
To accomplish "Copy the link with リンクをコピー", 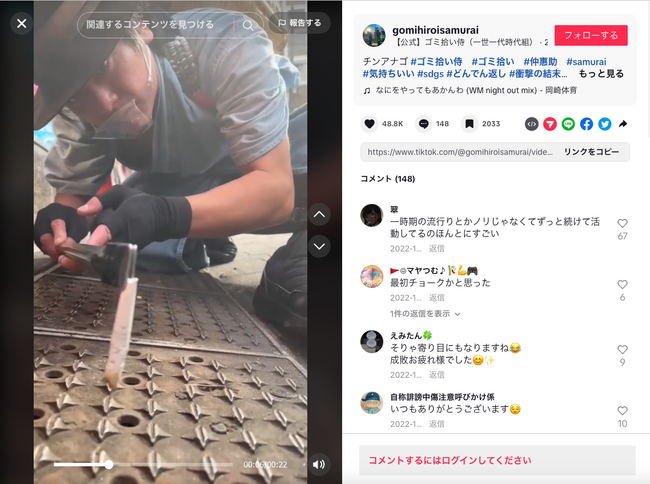I will click(591, 152).
